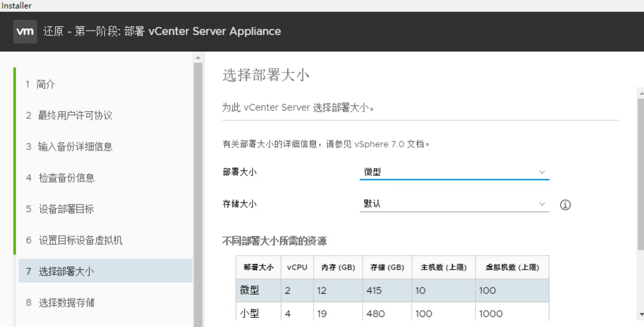The image size is (644, 327).
Task: Click storage value 415 in 微型 row
Action: tap(374, 290)
